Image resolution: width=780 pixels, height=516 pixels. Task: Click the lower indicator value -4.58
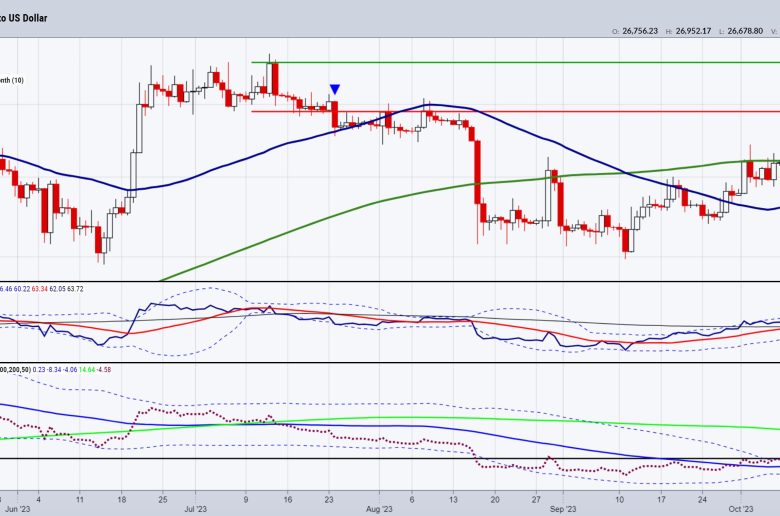(x=103, y=370)
